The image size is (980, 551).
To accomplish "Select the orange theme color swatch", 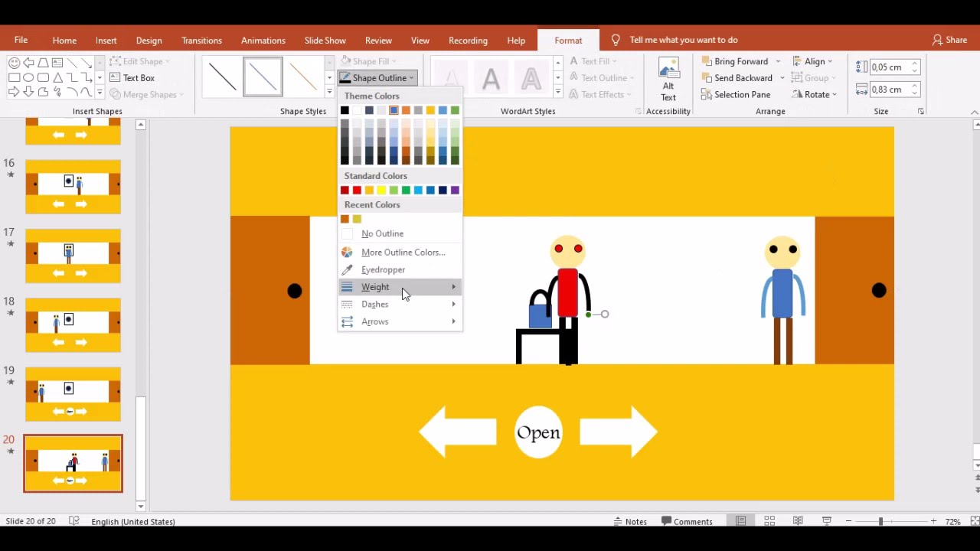I will [x=406, y=111].
